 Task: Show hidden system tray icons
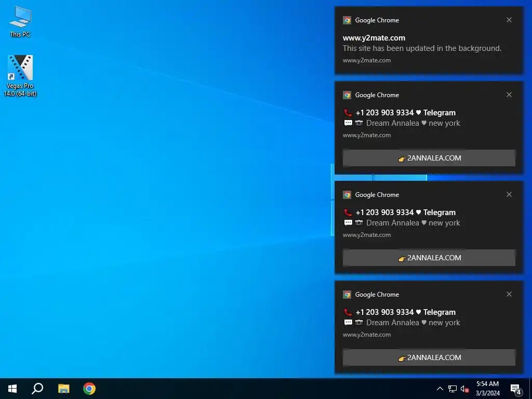440,389
